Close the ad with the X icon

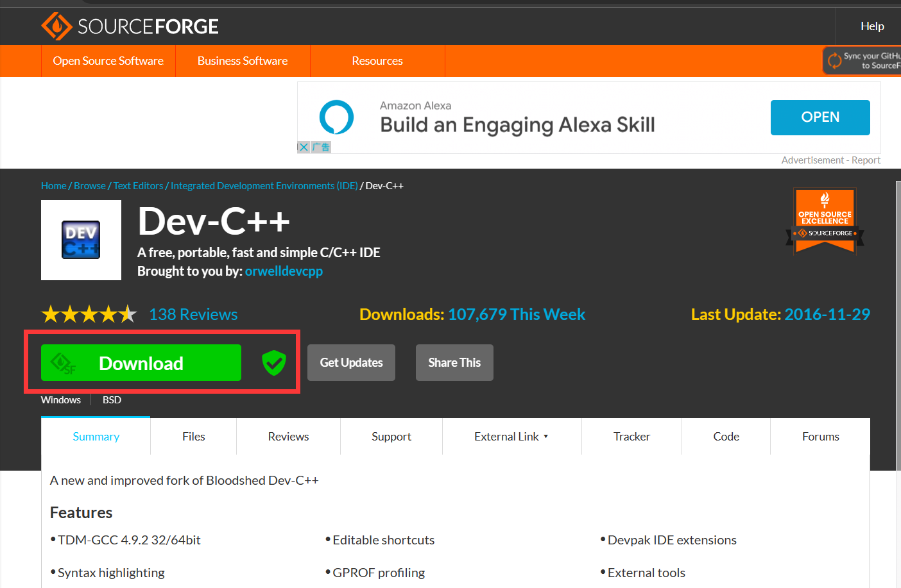[x=304, y=147]
